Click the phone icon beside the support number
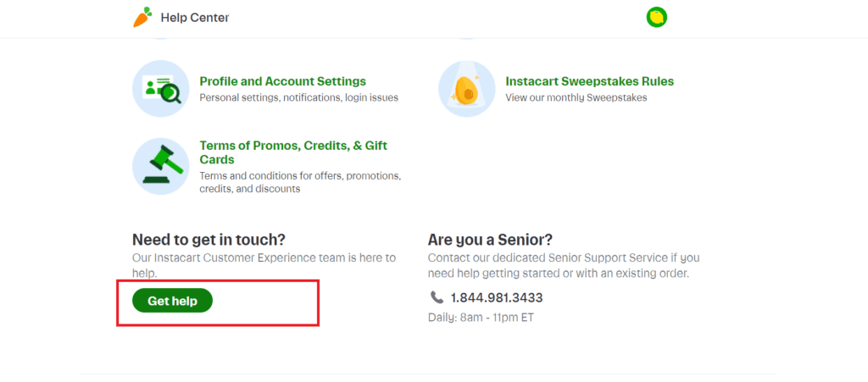 pyautogui.click(x=437, y=297)
